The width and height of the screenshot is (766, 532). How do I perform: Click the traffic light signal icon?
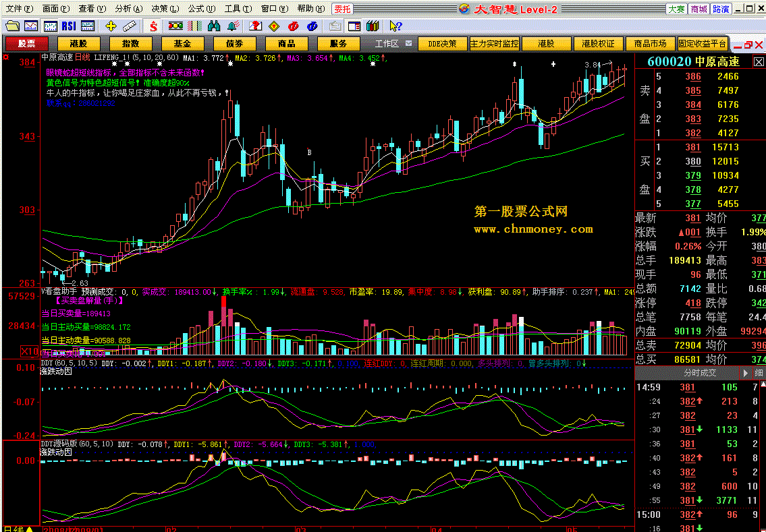(x=176, y=26)
